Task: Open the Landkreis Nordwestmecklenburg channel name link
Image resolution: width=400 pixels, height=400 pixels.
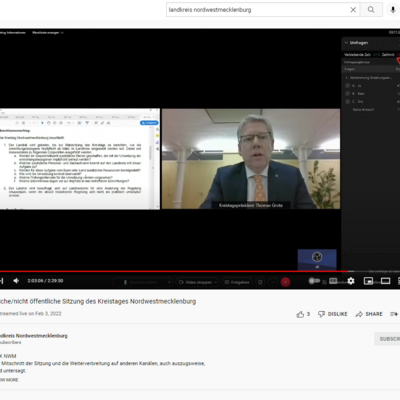Action: point(34,336)
